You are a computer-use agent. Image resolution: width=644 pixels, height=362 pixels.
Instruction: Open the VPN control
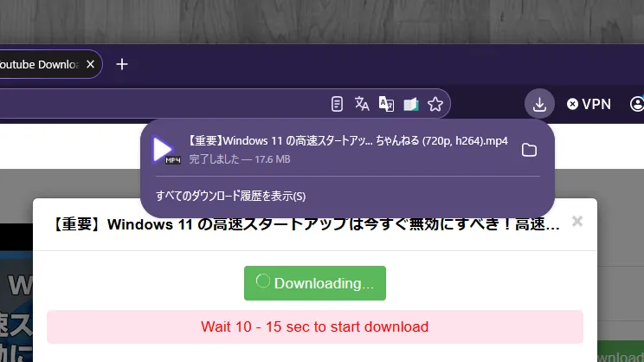[589, 104]
